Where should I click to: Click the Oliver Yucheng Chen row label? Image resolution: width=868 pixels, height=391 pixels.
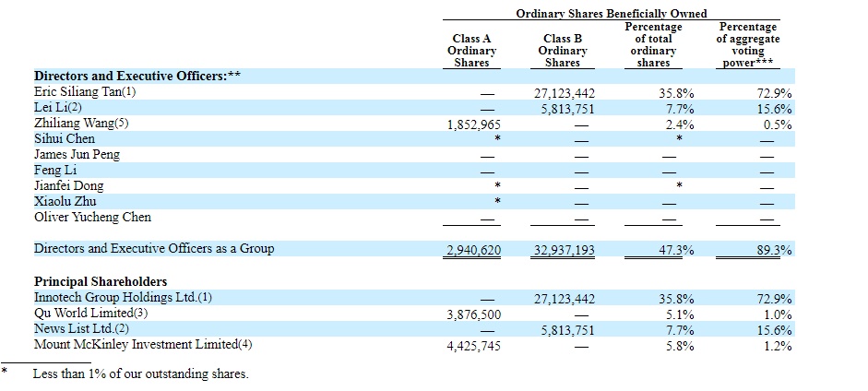pos(92,218)
